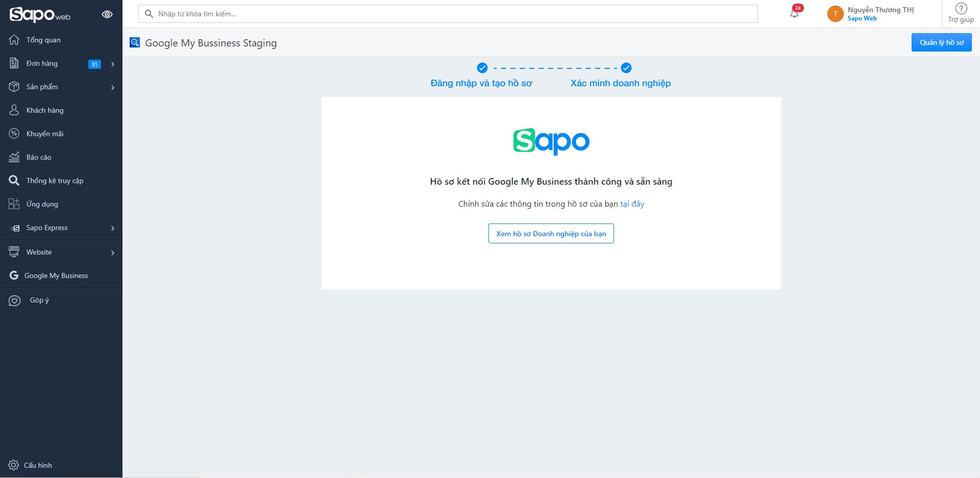This screenshot has width=980, height=478.
Task: Open the Khuyến mãi menu item
Action: point(61,134)
